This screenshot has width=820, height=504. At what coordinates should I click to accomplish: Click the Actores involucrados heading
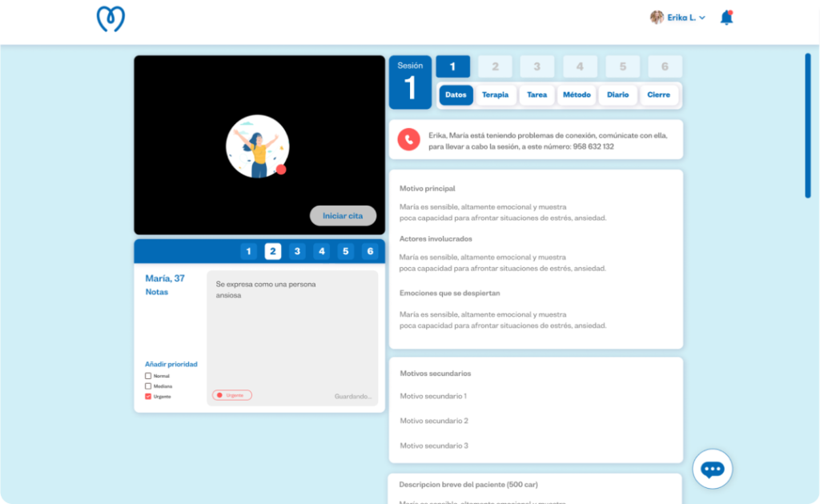pyautogui.click(x=436, y=238)
